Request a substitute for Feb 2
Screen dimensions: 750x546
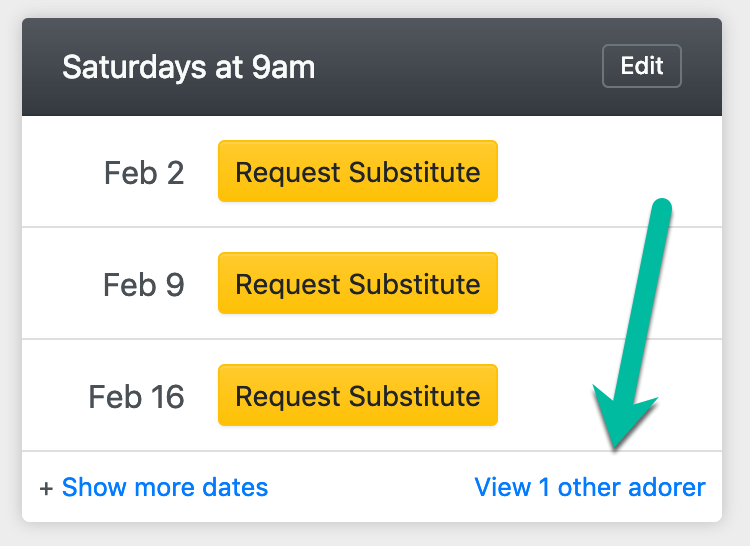357,172
